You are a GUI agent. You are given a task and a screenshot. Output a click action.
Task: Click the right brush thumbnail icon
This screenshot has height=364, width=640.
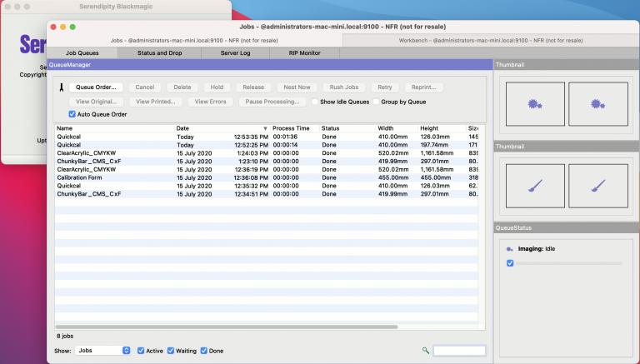pos(597,186)
